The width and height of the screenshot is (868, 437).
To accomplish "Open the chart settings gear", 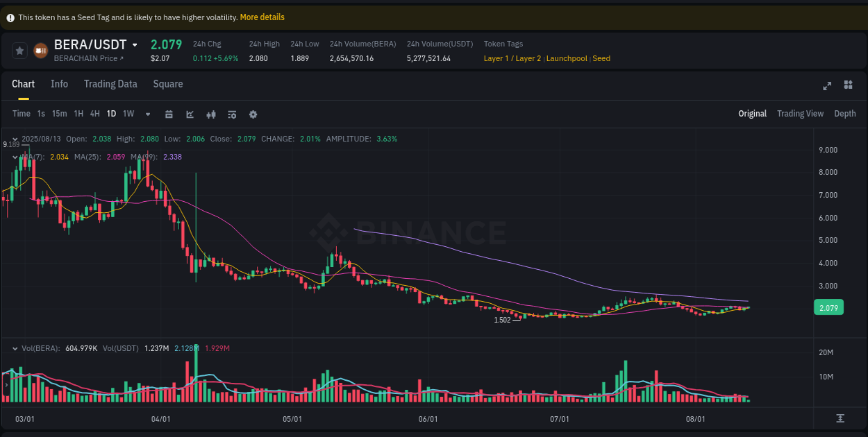I will point(253,114).
